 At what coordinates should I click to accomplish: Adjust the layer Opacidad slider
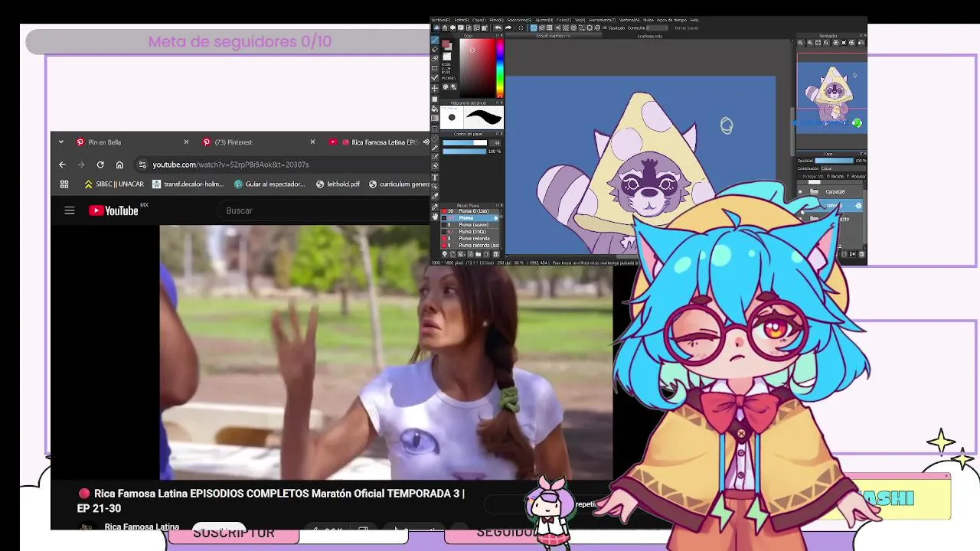click(835, 161)
